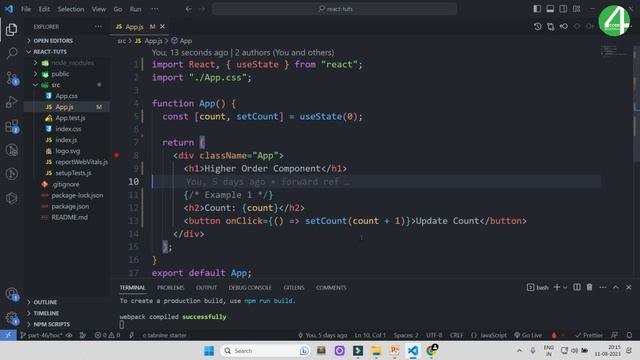Click the UTF-8 encoding in the status bar
Viewport: 640px width, 360px height.
(434, 335)
